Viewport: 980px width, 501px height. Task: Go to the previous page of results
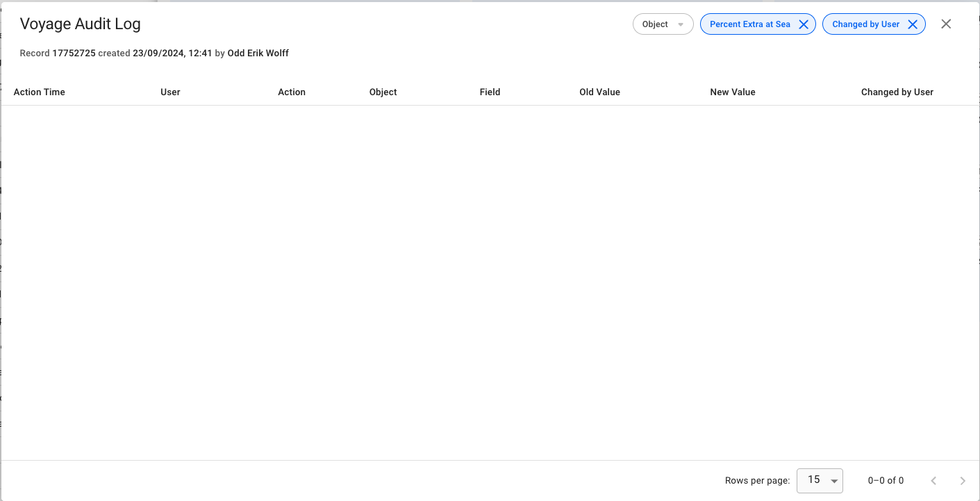coord(933,481)
